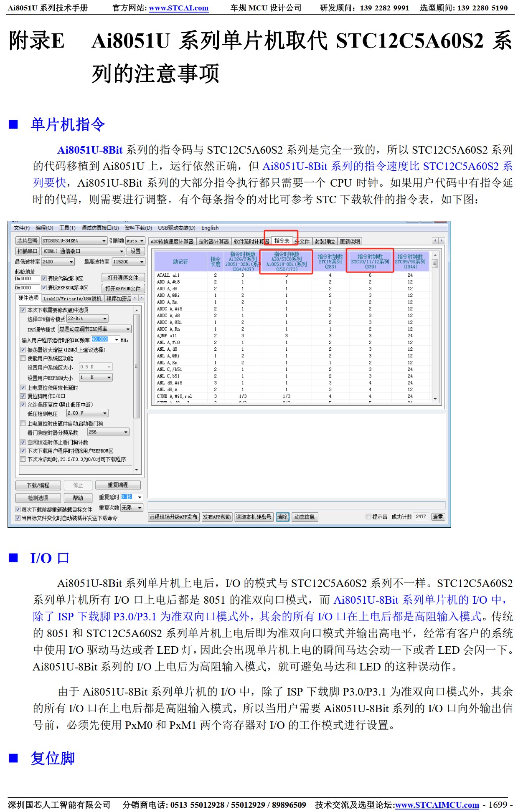Toggle 清除EEPROM缓冲区 checkbox
This screenshot has width=518, height=812.
44,288
